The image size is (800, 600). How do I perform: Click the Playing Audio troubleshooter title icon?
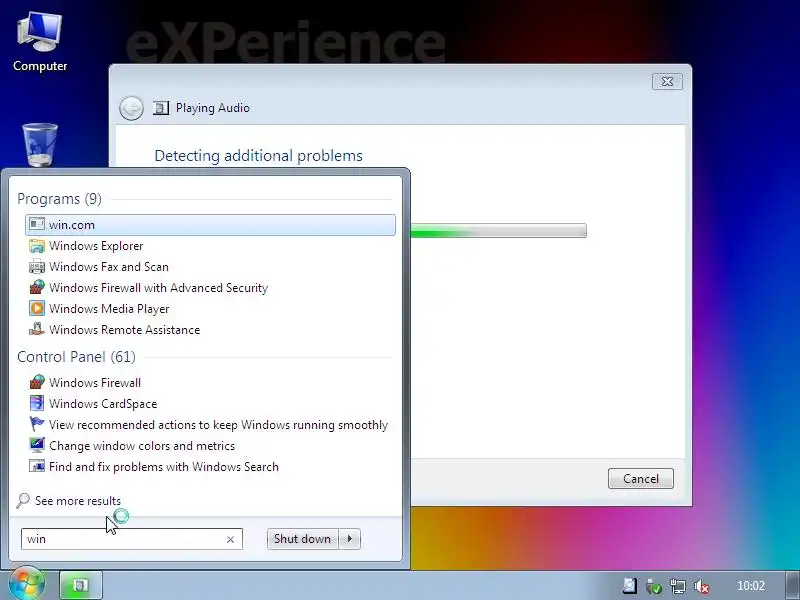pos(161,108)
